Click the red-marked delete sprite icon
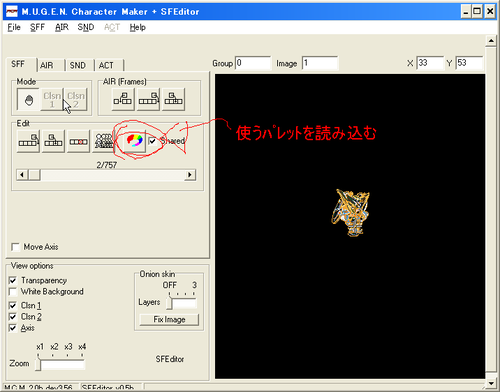 tap(78, 141)
